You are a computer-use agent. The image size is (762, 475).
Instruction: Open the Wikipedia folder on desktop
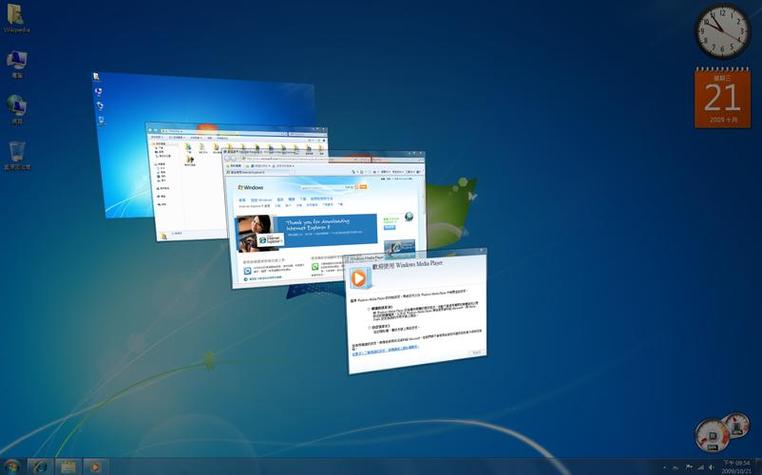pos(17,18)
